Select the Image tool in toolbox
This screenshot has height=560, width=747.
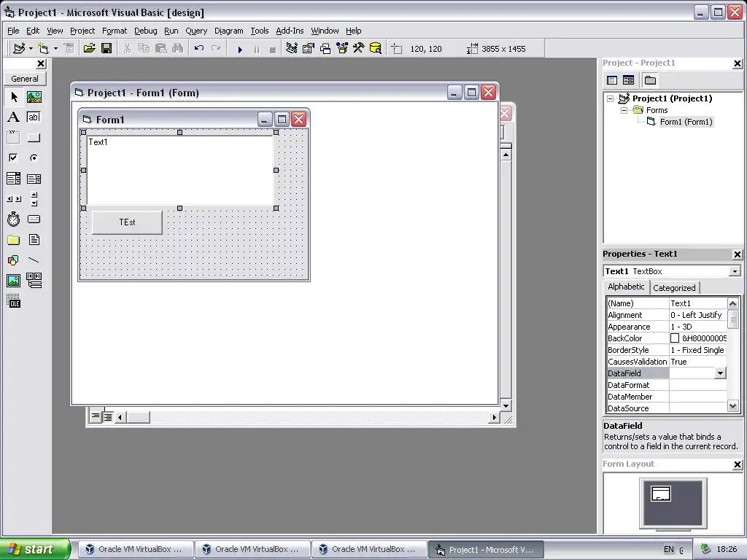pos(14,281)
